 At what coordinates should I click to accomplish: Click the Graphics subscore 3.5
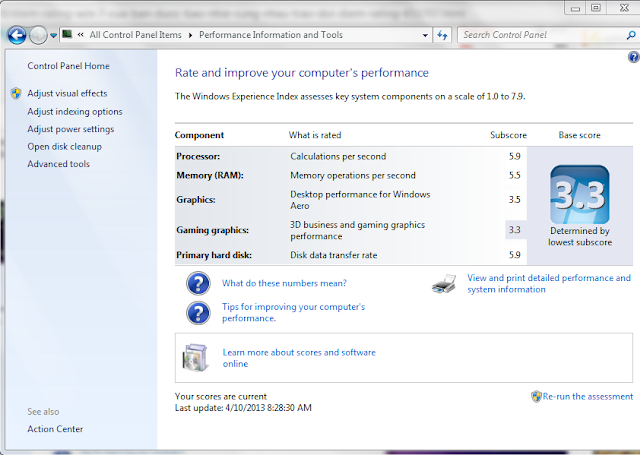coord(514,200)
